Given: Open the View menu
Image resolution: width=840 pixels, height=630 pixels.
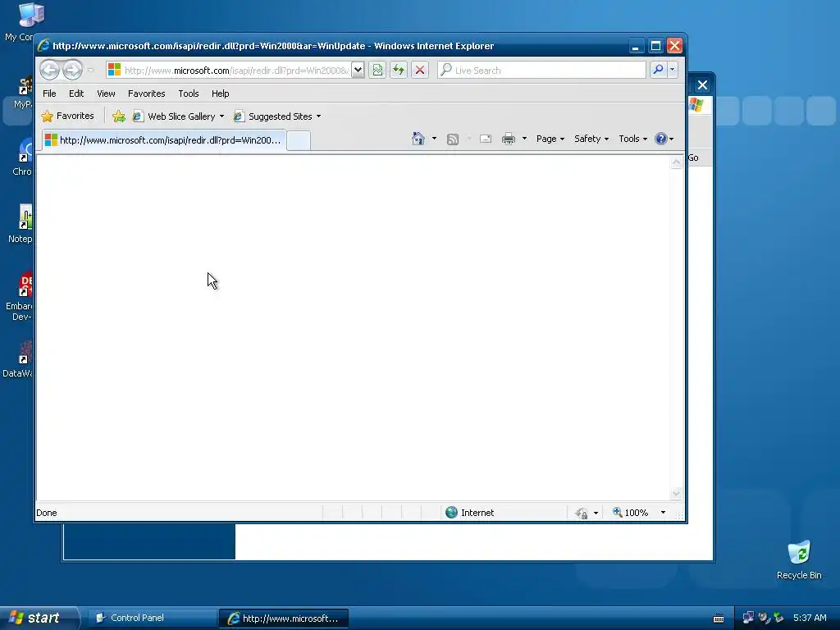Looking at the screenshot, I should click(106, 94).
